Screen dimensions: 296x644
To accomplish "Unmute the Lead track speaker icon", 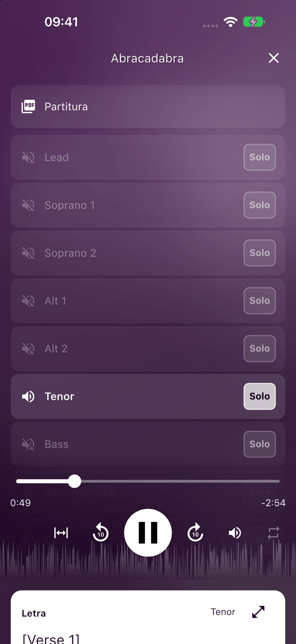I will (x=28, y=157).
